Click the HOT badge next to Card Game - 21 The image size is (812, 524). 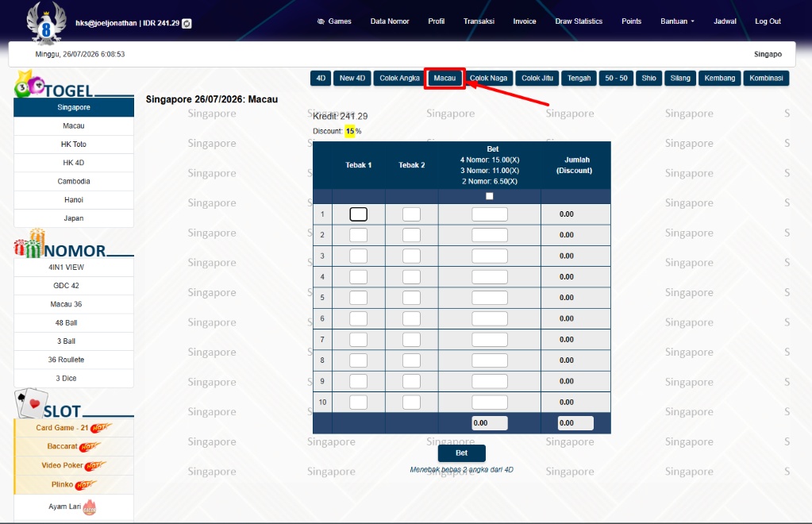[x=101, y=428]
